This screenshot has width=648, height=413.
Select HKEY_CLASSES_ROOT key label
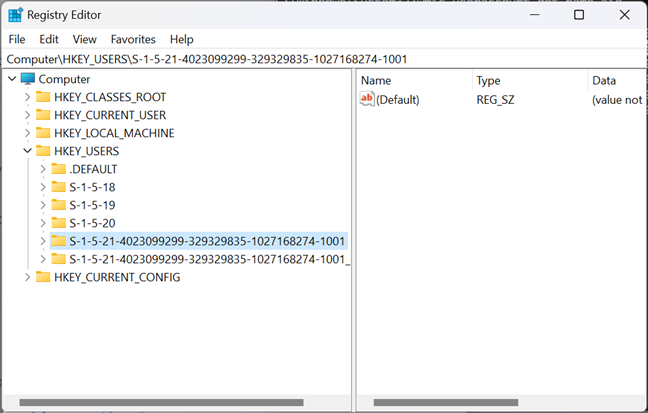pos(110,97)
